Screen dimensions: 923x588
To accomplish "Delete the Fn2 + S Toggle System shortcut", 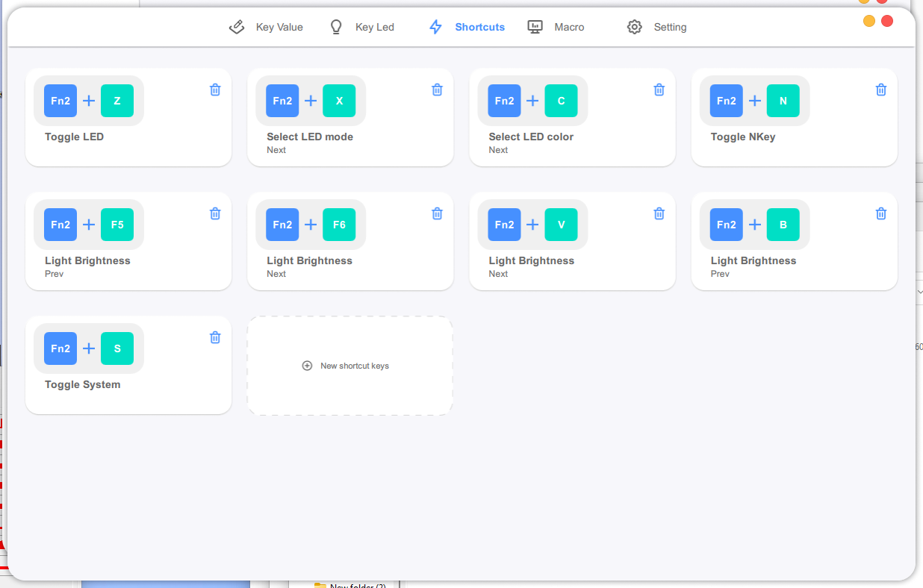I will 215,337.
